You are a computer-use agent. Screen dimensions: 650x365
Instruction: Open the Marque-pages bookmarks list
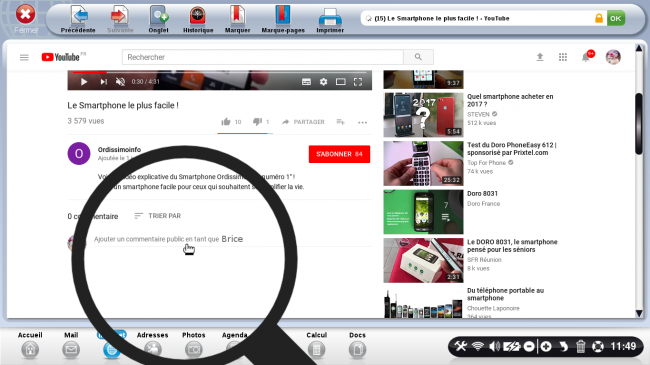pos(283,19)
